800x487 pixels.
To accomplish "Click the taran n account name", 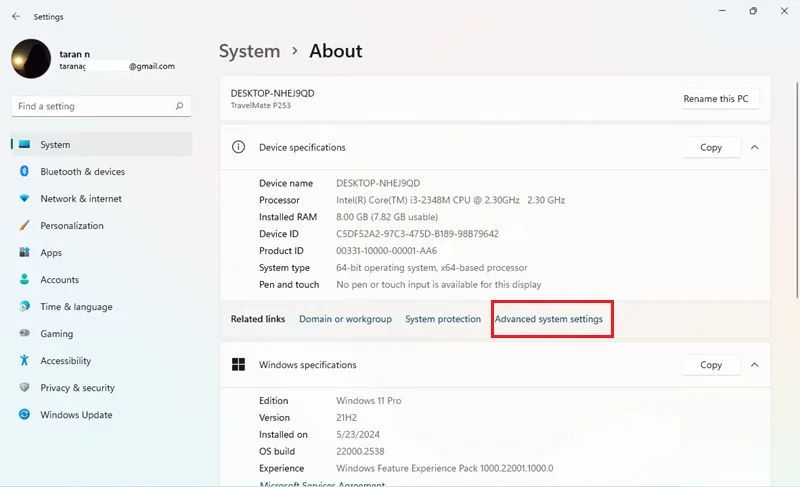I will tap(74, 54).
